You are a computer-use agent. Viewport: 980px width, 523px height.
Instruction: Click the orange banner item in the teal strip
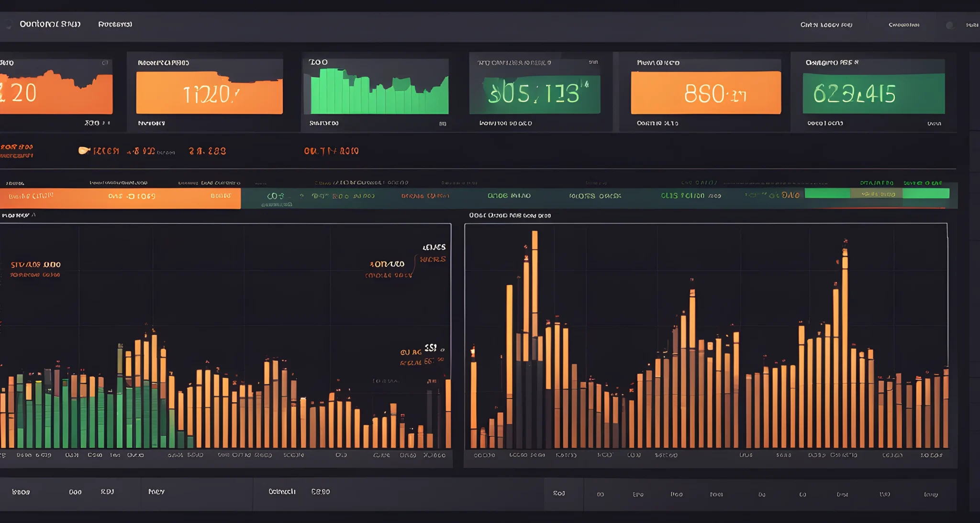click(x=425, y=196)
